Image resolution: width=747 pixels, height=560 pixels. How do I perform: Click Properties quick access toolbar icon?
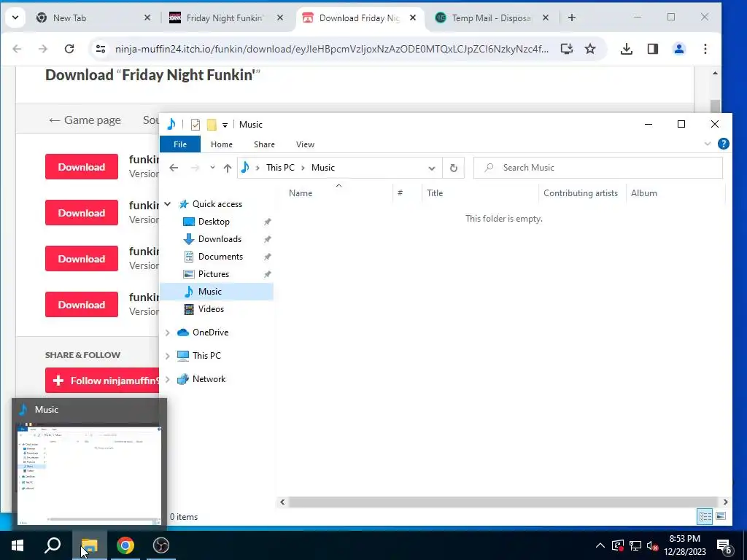coord(196,125)
